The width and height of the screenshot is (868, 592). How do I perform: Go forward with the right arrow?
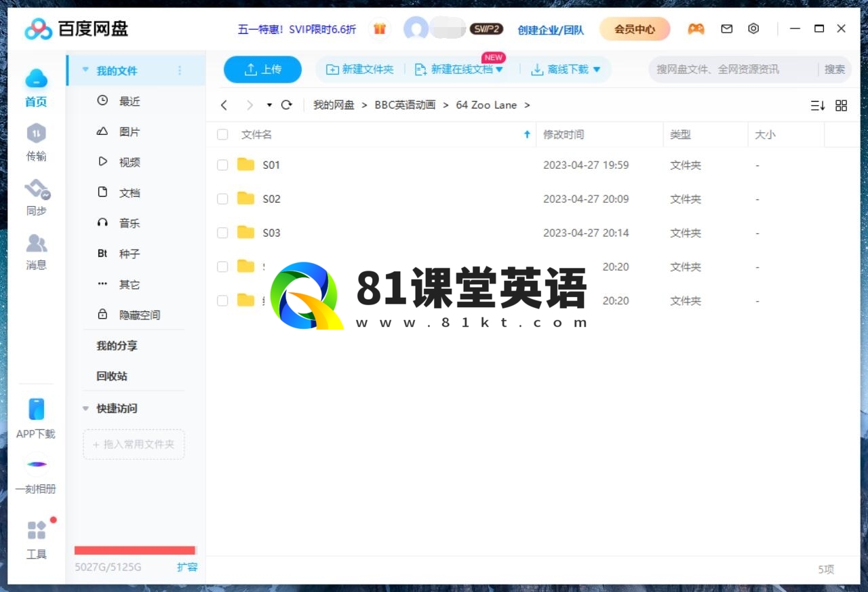click(x=250, y=105)
